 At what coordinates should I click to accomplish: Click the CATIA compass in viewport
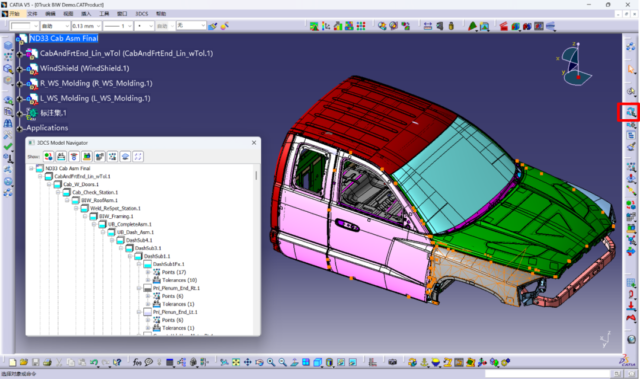click(576, 65)
